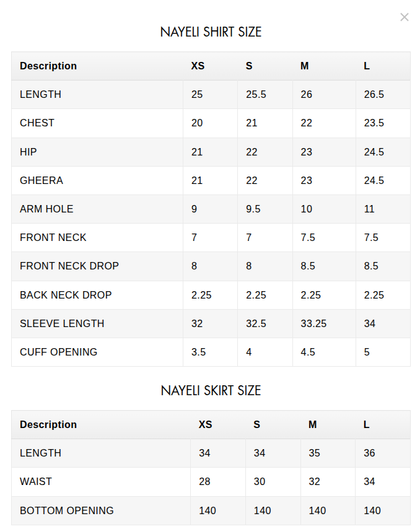The height and width of the screenshot is (529, 420).
Task: Close the size chart popup
Action: click(x=404, y=17)
